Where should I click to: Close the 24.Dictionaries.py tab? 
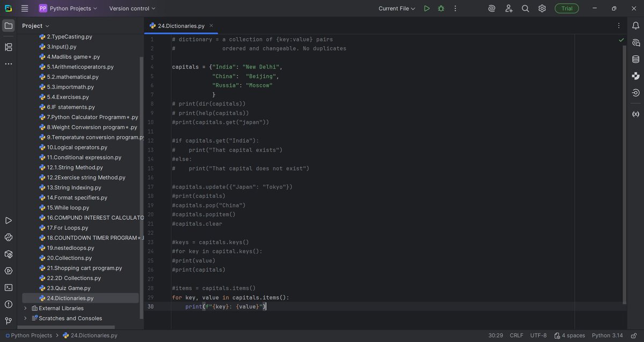coord(211,26)
